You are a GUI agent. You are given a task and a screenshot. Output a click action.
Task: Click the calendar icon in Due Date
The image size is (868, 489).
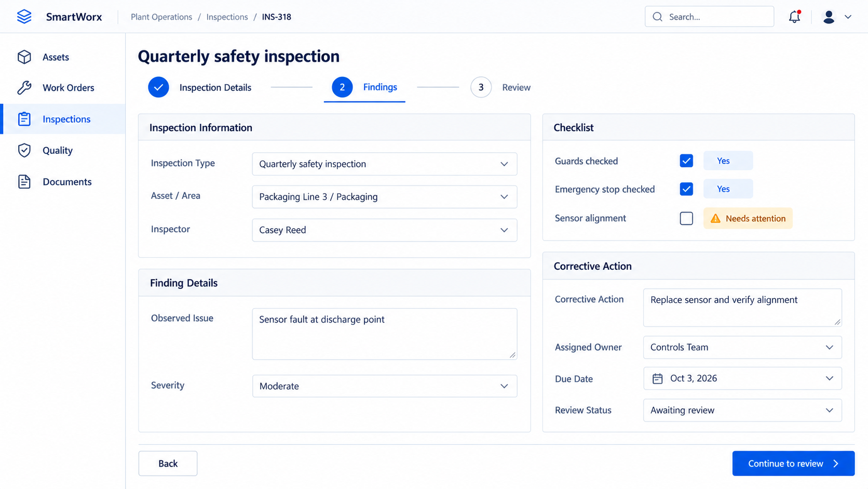click(657, 378)
